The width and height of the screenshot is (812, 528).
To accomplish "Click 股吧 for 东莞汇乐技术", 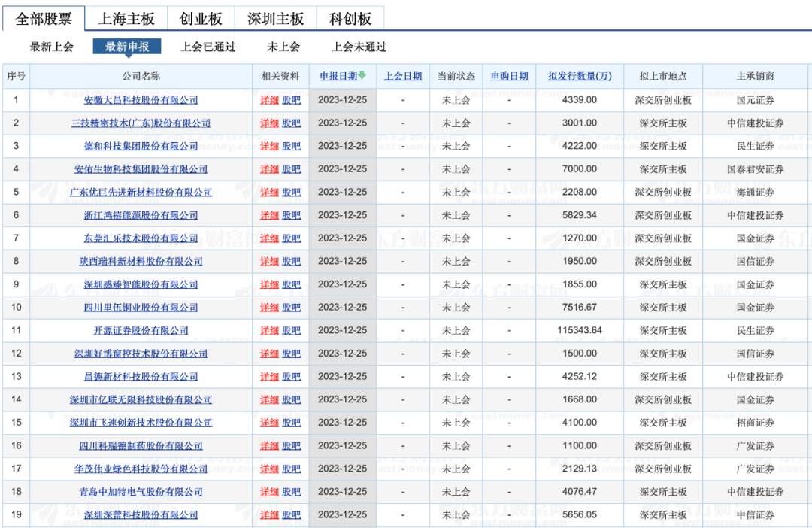I will point(291,238).
